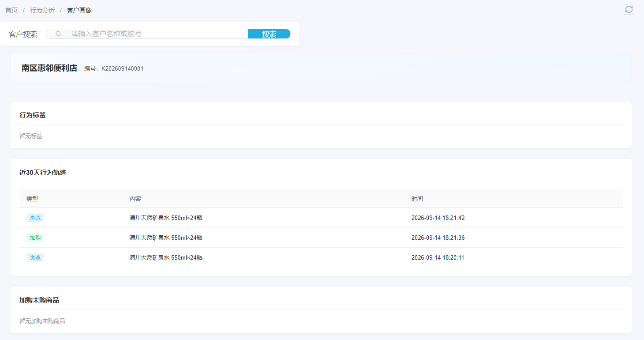Image resolution: width=644 pixels, height=340 pixels.
Task: Click the 客户搜索 label
Action: tap(23, 34)
